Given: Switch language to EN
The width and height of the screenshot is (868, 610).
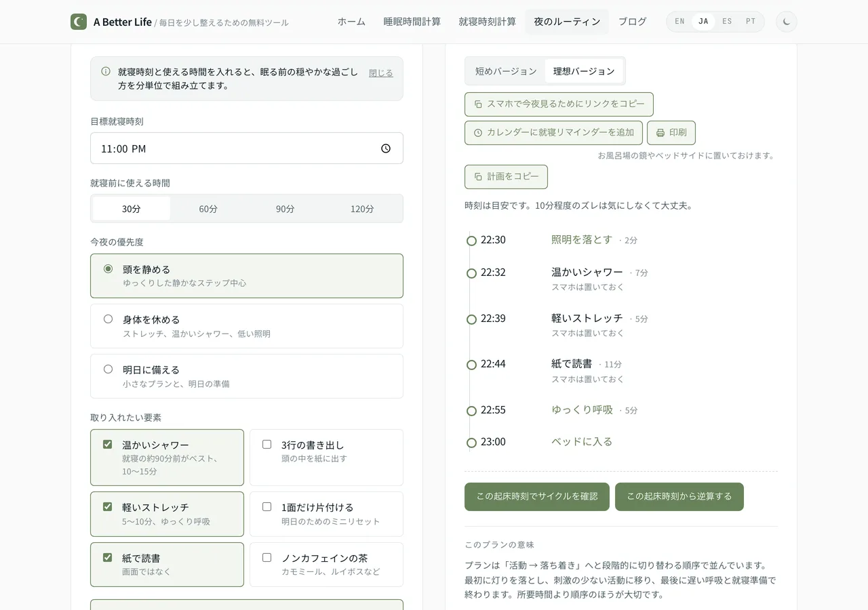Looking at the screenshot, I should (x=679, y=22).
